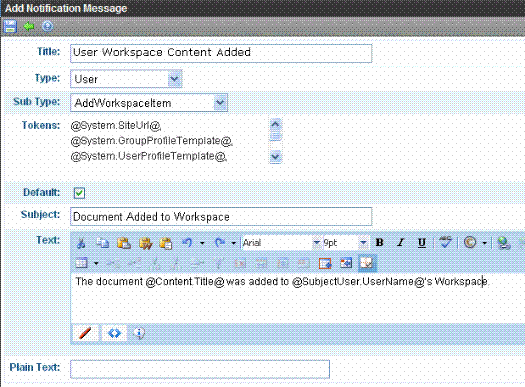Open the Arial font name dropdown

tap(317, 242)
